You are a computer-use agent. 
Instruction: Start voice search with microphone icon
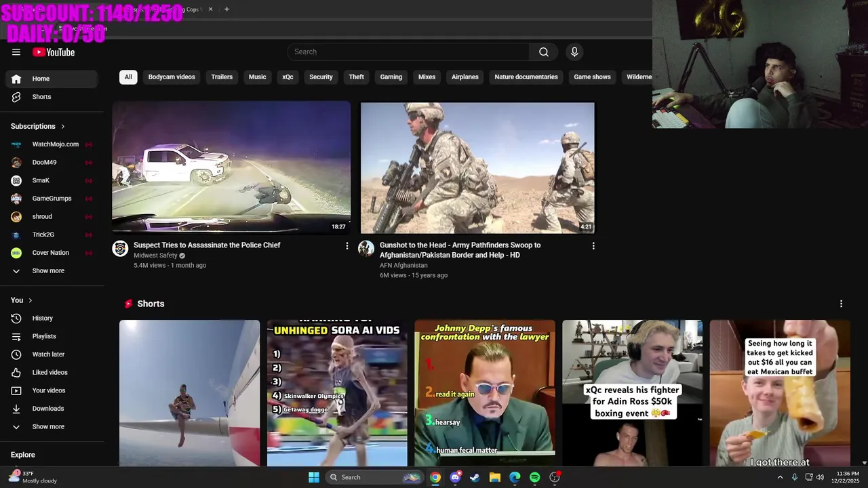574,52
